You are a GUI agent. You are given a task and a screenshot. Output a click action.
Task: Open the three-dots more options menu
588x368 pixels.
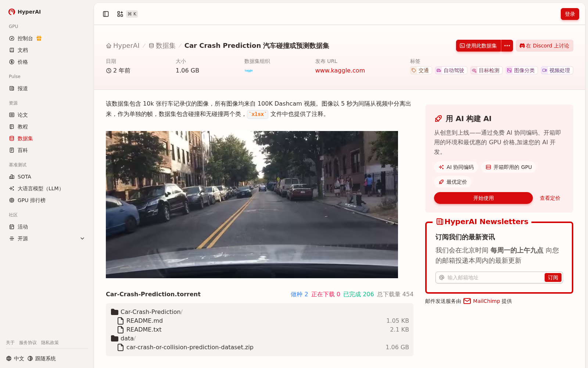507,46
